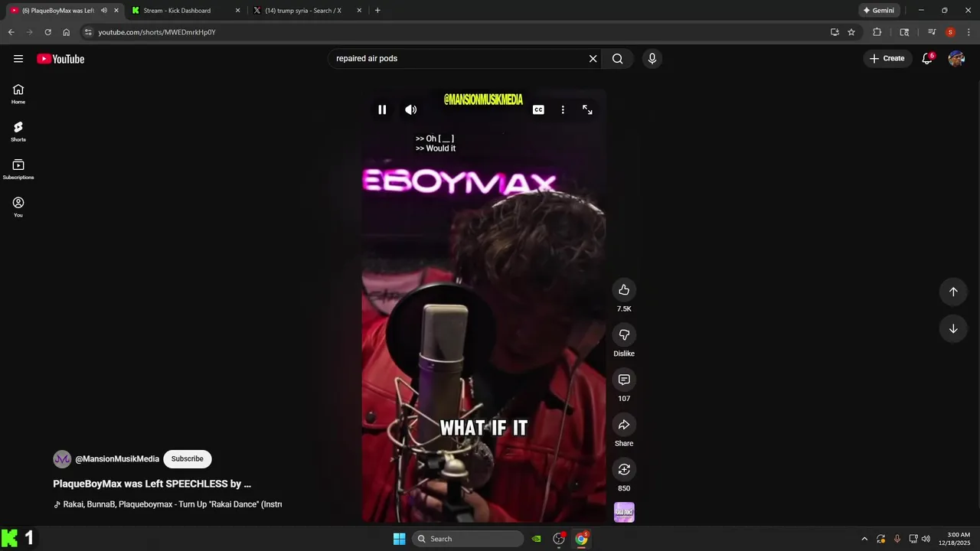Click the Chrome taskbar icon

(x=581, y=539)
